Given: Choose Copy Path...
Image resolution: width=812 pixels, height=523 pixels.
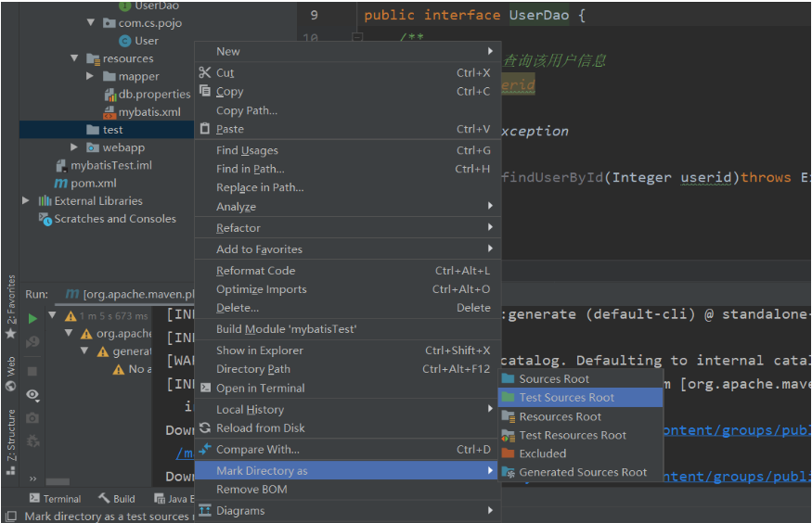Looking at the screenshot, I should pyautogui.click(x=348, y=110).
